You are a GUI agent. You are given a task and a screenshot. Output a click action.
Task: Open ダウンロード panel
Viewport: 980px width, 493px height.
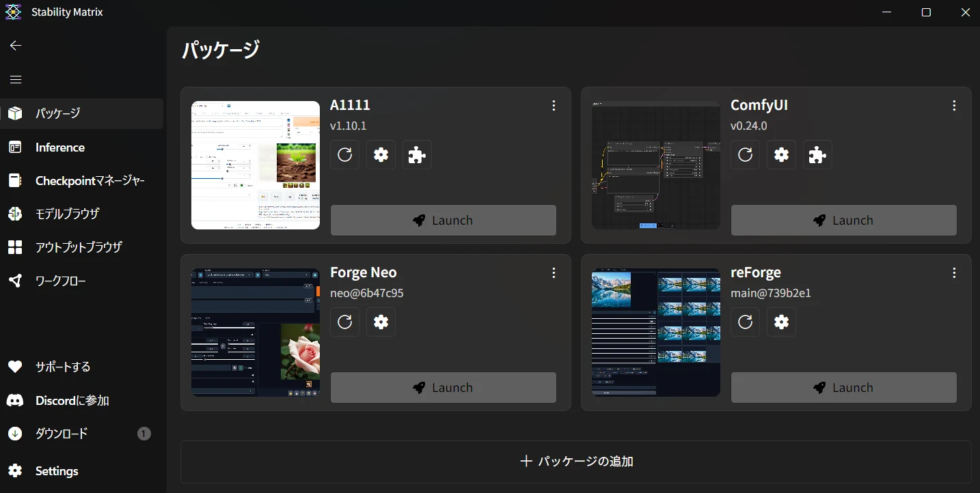tap(82, 434)
